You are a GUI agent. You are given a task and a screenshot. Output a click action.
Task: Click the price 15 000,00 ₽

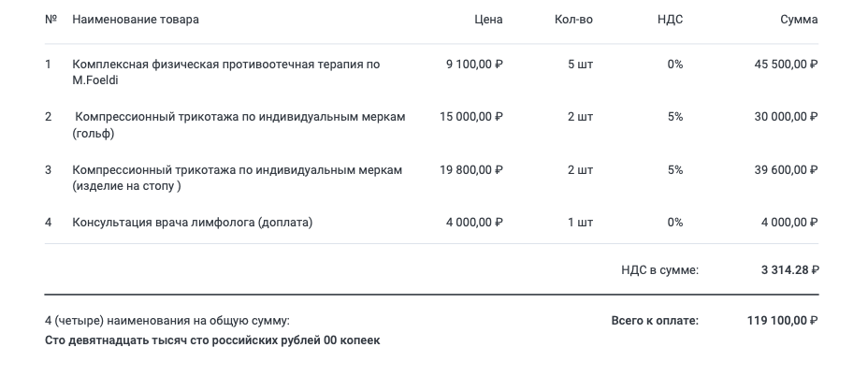(x=471, y=117)
